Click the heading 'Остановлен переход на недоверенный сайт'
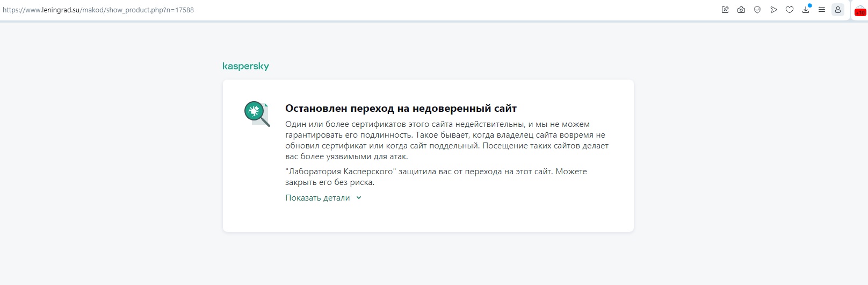 tap(401, 109)
